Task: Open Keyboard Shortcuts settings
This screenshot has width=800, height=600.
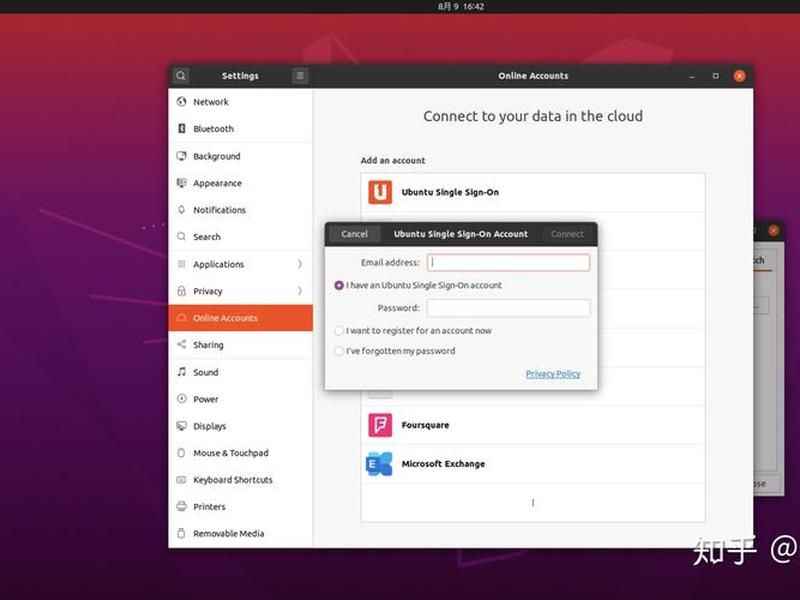Action: [x=240, y=480]
